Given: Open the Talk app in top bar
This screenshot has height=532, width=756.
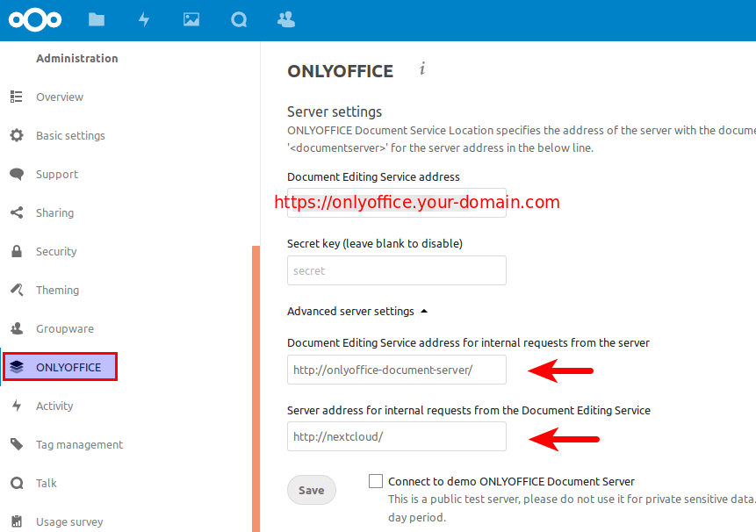Looking at the screenshot, I should [239, 19].
